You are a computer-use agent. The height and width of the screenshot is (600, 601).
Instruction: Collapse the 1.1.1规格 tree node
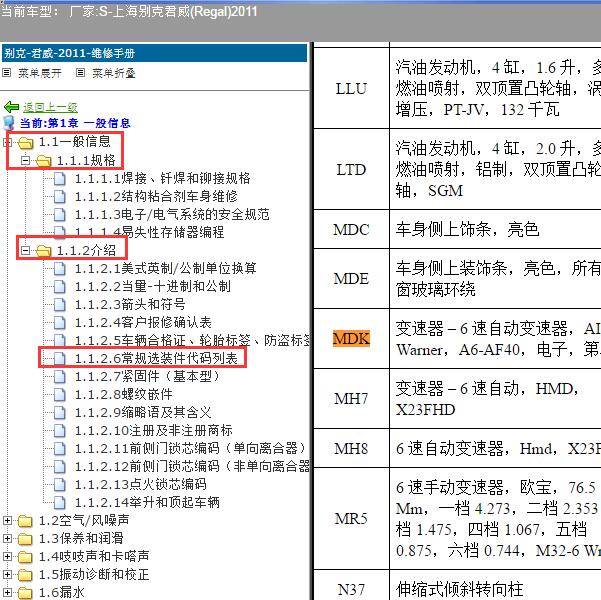tap(25, 160)
